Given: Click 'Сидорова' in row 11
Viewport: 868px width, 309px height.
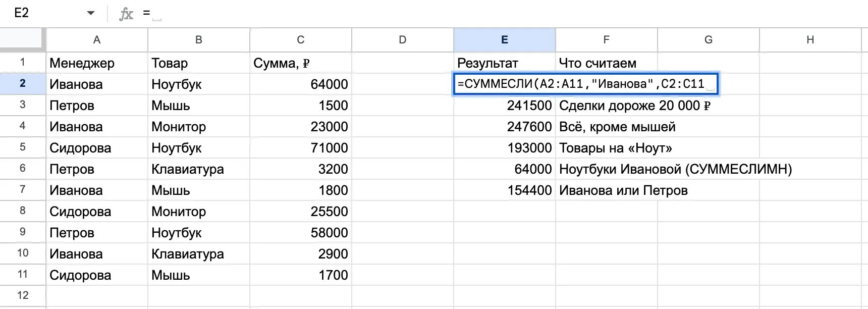Looking at the screenshot, I should click(97, 275).
